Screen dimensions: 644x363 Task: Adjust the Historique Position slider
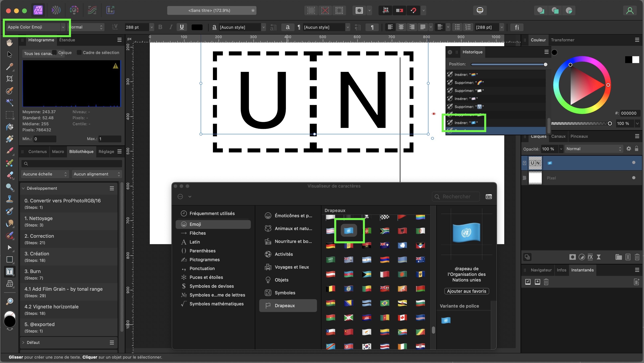[545, 64]
